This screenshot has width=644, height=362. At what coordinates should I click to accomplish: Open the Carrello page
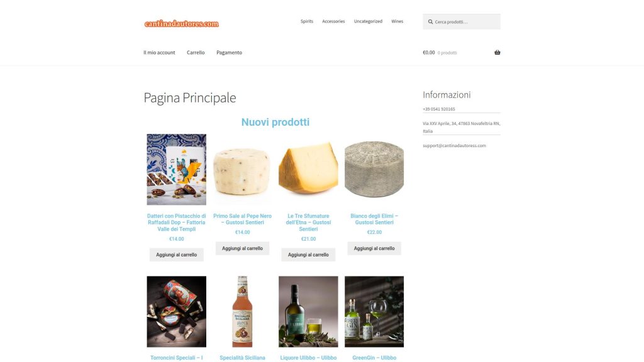pyautogui.click(x=196, y=53)
